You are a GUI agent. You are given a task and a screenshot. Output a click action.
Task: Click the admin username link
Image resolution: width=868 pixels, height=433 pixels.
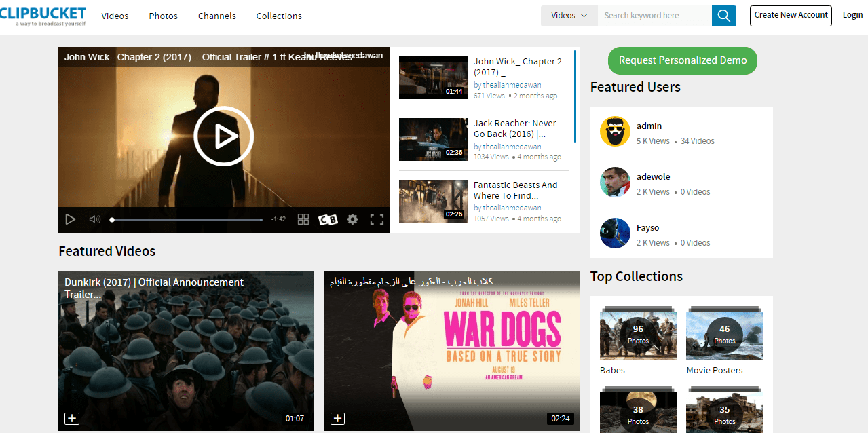click(649, 126)
